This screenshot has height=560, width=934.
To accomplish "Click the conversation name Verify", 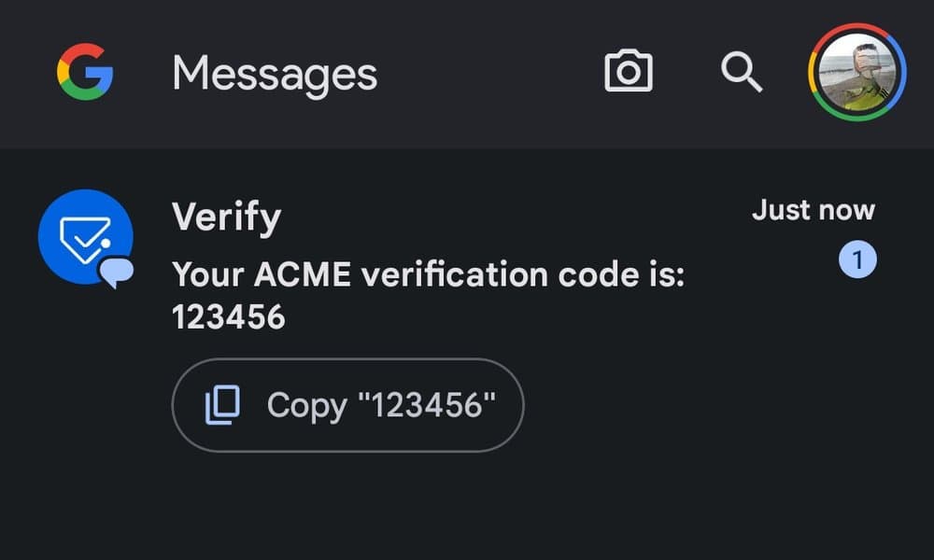I will (x=225, y=216).
